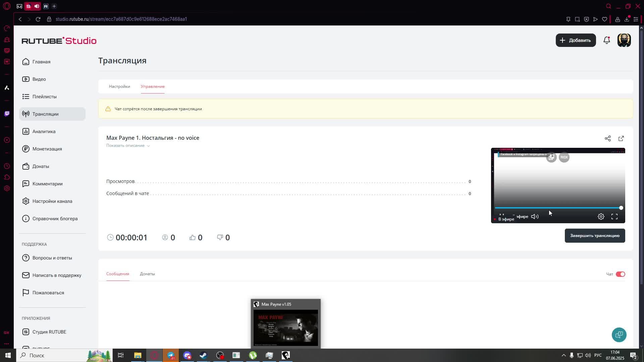The width and height of the screenshot is (644, 362).
Task: Switch to the Сообщения tab
Action: click(x=118, y=274)
